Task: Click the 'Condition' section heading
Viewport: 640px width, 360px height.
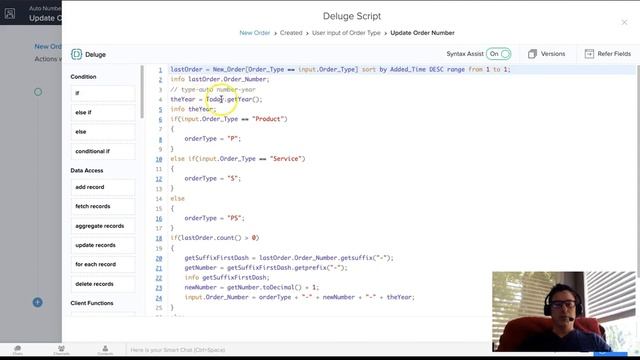Action: (83, 77)
